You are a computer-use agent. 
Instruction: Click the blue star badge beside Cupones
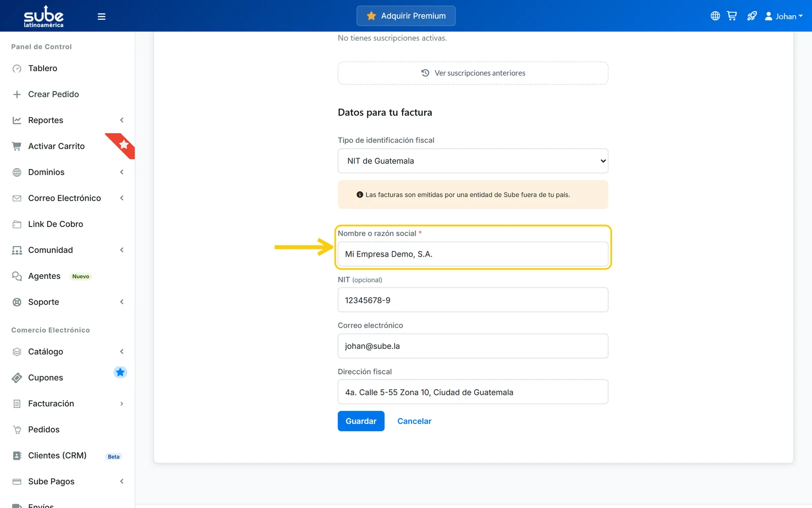click(120, 372)
